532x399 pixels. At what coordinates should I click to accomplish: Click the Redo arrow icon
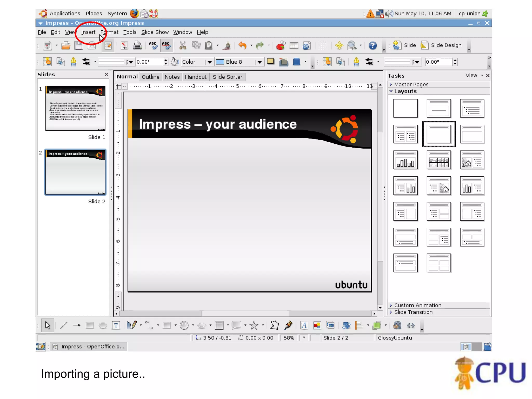click(260, 45)
